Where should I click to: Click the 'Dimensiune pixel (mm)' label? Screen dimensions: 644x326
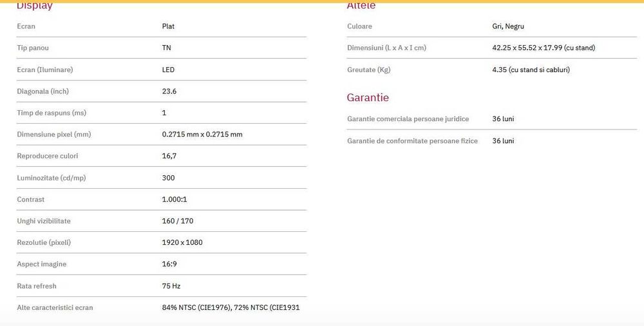[54, 135]
